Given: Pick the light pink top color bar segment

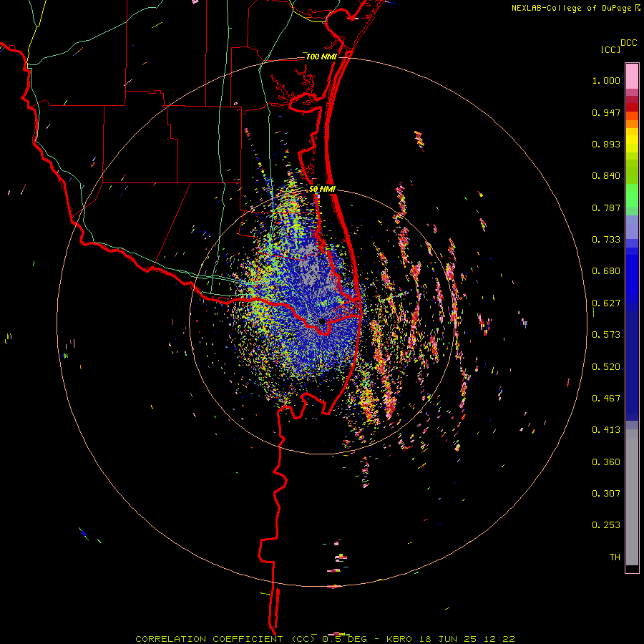Looking at the screenshot, I should point(632,77).
